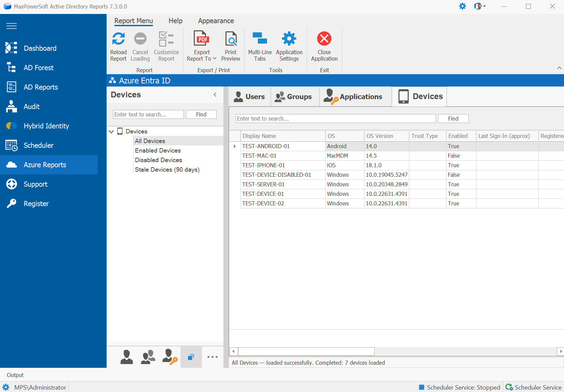Sort by Enabled column header
This screenshot has width=564, height=392.
461,136
